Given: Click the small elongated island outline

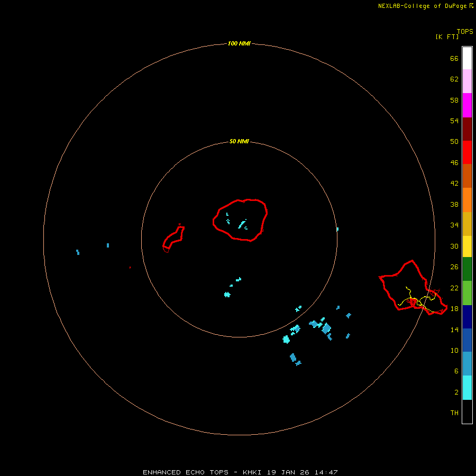Looking at the screenshot, I should coord(173,239).
